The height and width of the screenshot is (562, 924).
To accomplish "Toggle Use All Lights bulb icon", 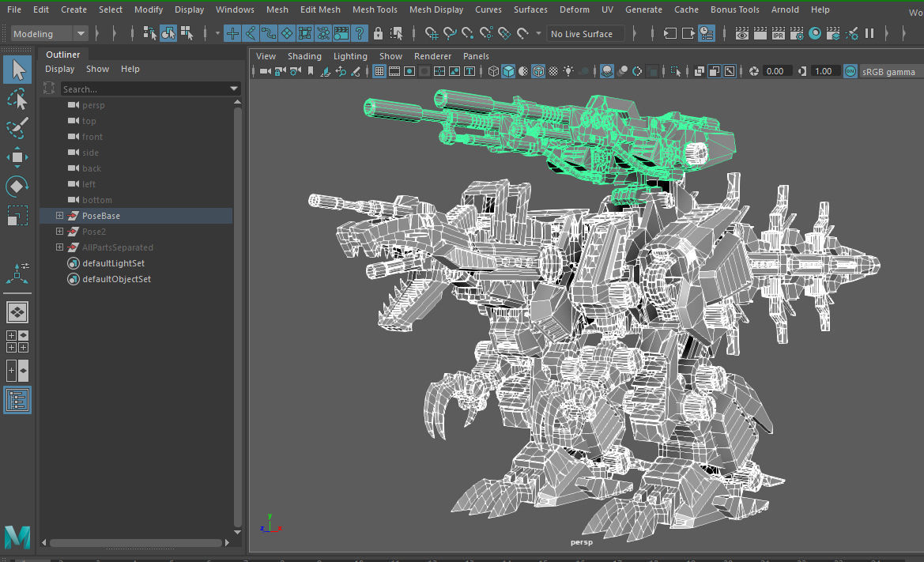I will tap(568, 71).
